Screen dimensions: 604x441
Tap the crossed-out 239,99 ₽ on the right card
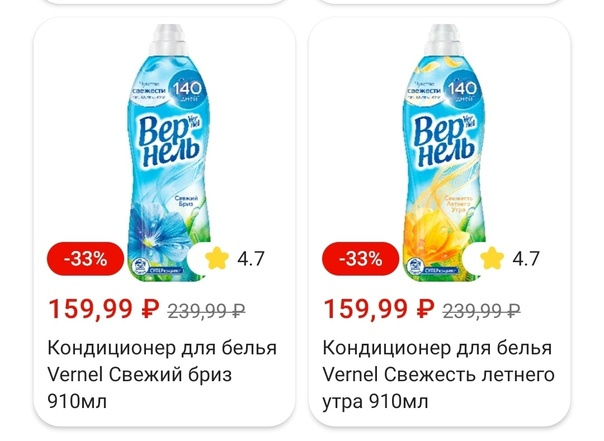pos(481,310)
